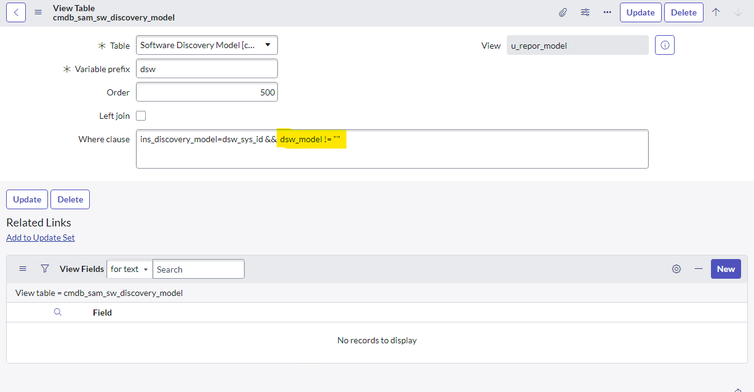Screen dimensions: 754x392
Task: Open View Fields list personalize gear
Action: pyautogui.click(x=676, y=269)
